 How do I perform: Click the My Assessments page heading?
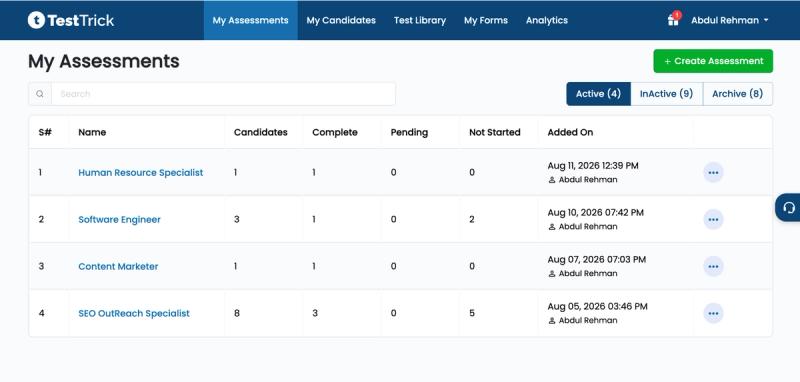point(104,61)
